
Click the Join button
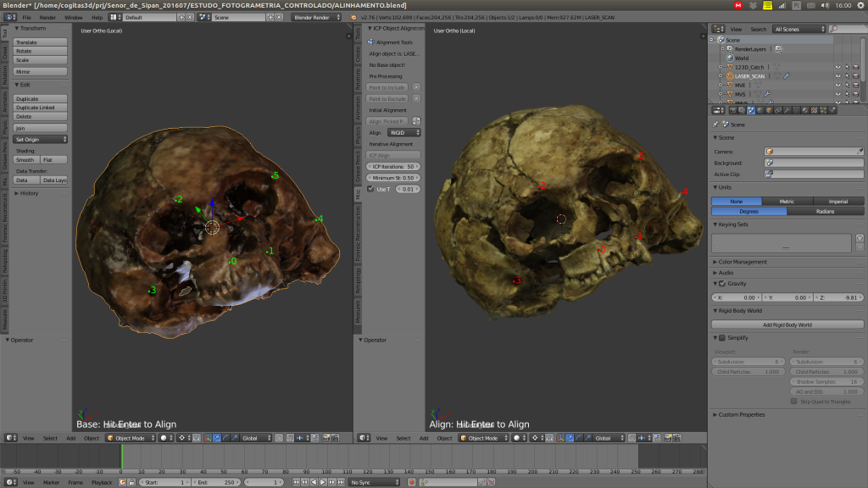point(41,128)
